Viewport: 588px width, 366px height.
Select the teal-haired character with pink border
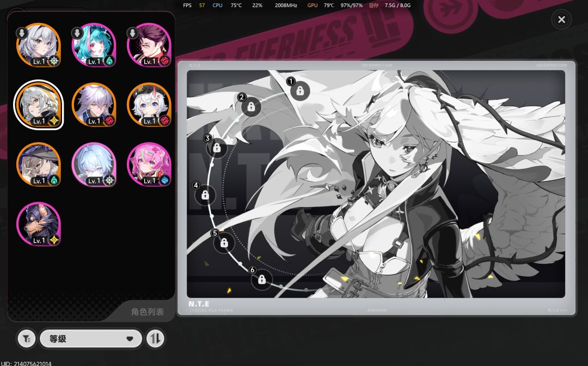tap(94, 45)
